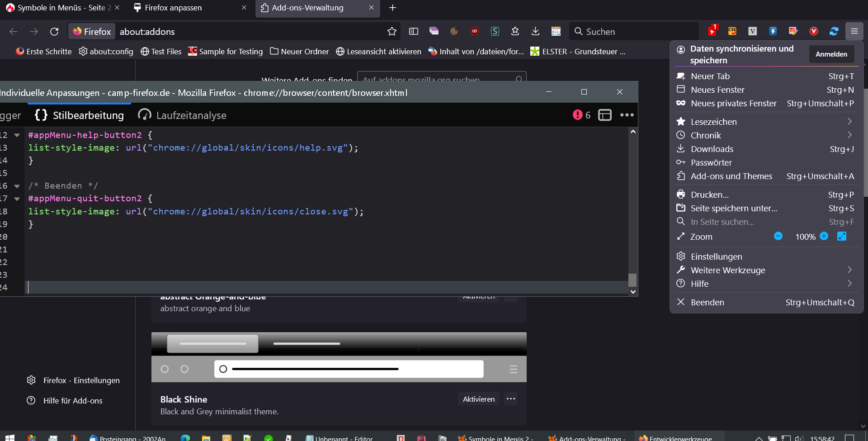The image size is (868, 441).
Task: Collapse the #appMenu-quit-button2 CSS rule
Action: coord(17,199)
